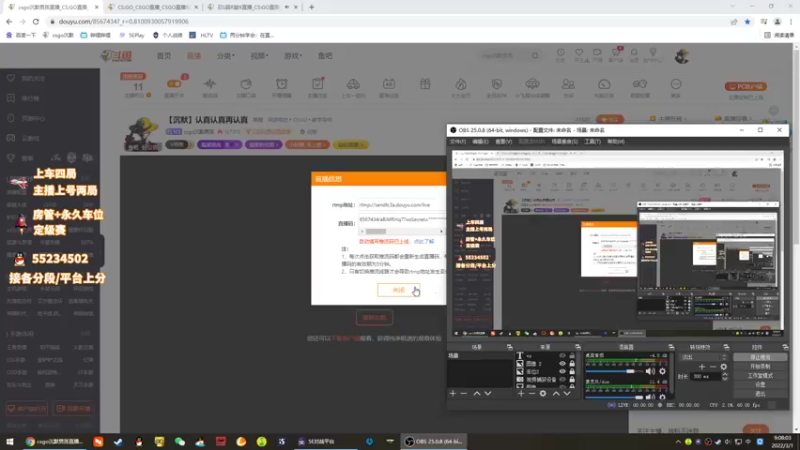Move the scene down in OBS
The height and width of the screenshot is (450, 800).
point(488,393)
